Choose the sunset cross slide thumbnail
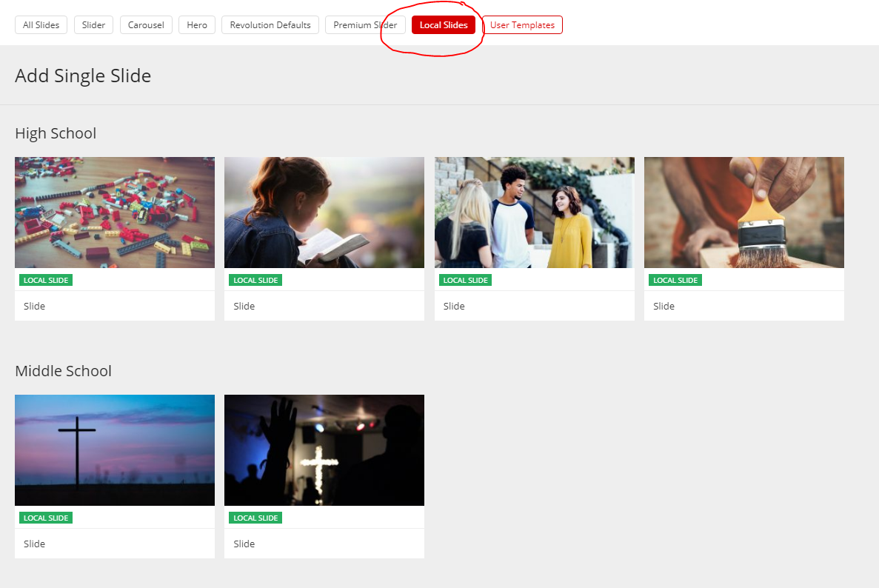 (115, 450)
